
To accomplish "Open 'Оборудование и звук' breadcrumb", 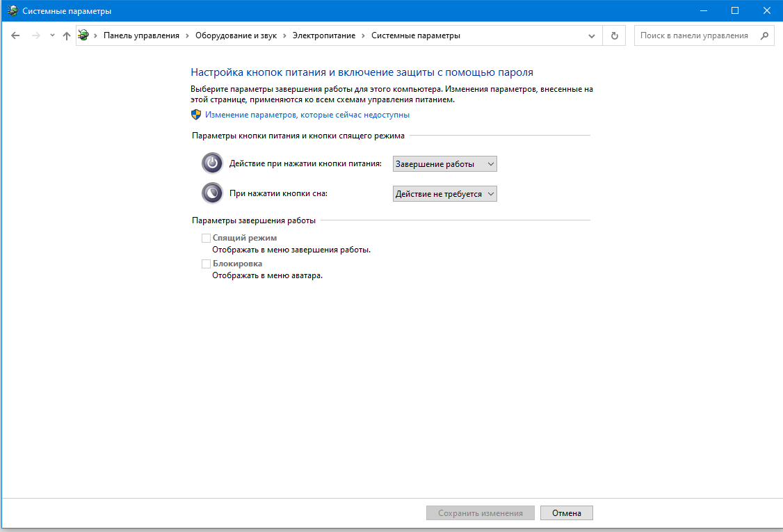I will pyautogui.click(x=236, y=35).
